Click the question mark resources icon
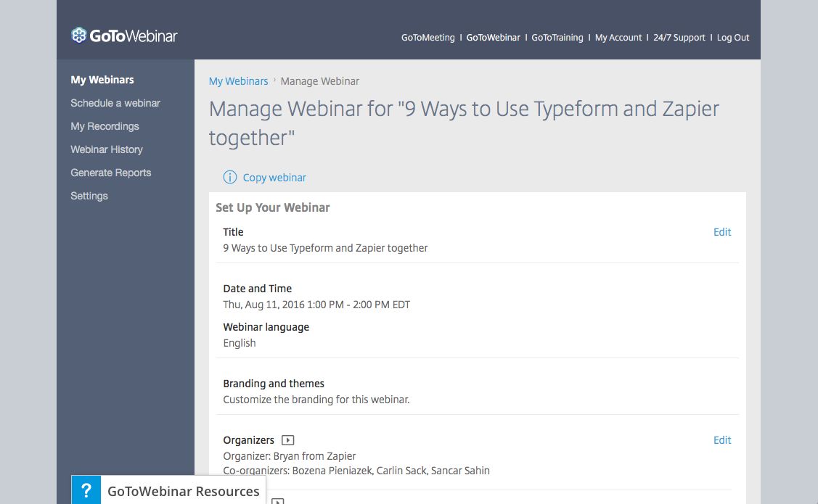818x504 pixels. click(x=86, y=490)
